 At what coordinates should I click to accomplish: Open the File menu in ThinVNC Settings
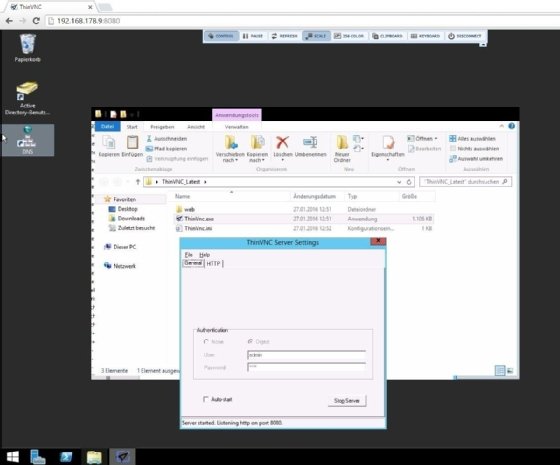(189, 255)
